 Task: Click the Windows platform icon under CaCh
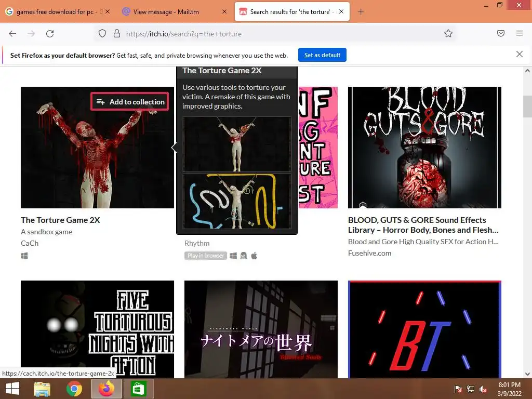click(x=24, y=256)
